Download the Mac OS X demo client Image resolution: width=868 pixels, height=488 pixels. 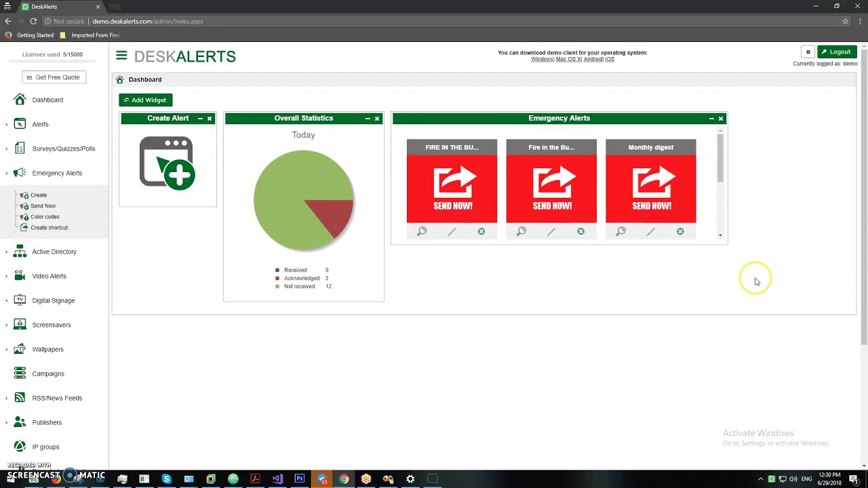pyautogui.click(x=568, y=59)
